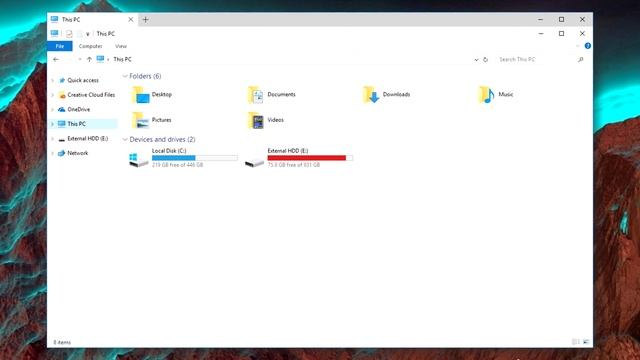The width and height of the screenshot is (640, 360).
Task: Open the Customize Quick Access Toolbar dropdown
Action: click(x=88, y=34)
